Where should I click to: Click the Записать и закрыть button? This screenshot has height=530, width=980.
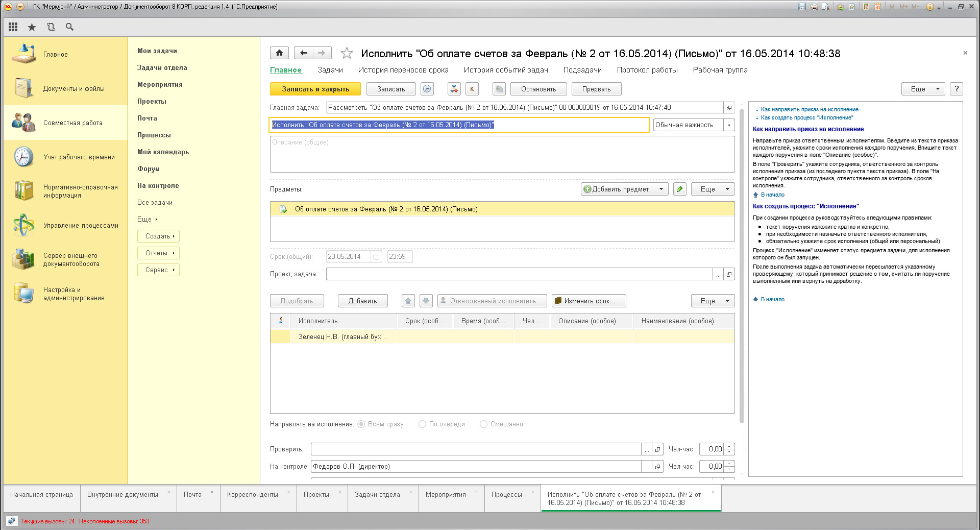click(315, 89)
